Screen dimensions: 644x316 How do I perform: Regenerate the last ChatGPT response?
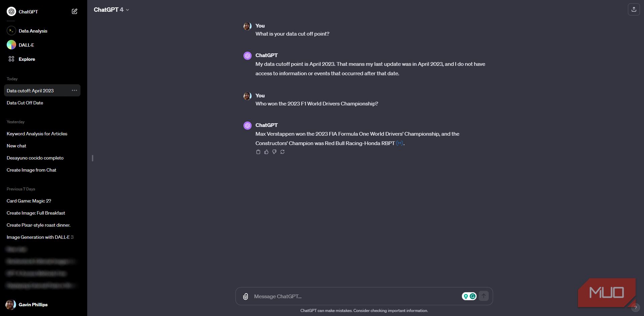282,152
